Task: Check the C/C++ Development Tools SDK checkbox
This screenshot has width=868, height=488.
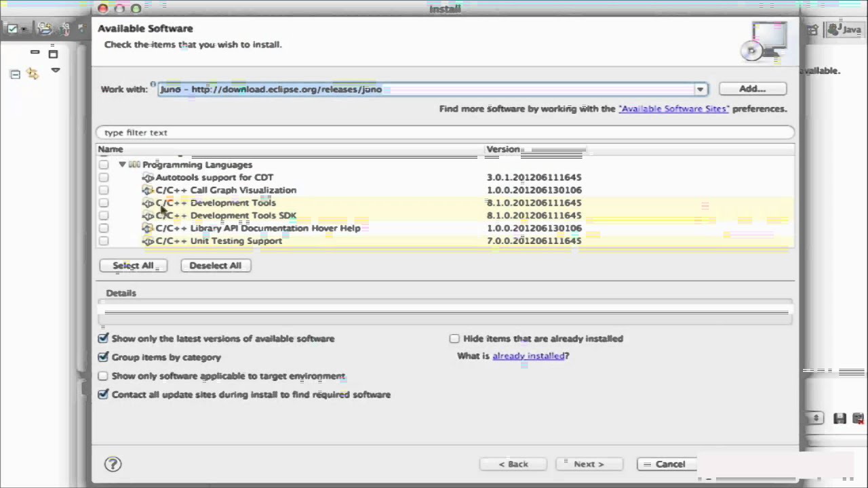Action: coord(103,216)
